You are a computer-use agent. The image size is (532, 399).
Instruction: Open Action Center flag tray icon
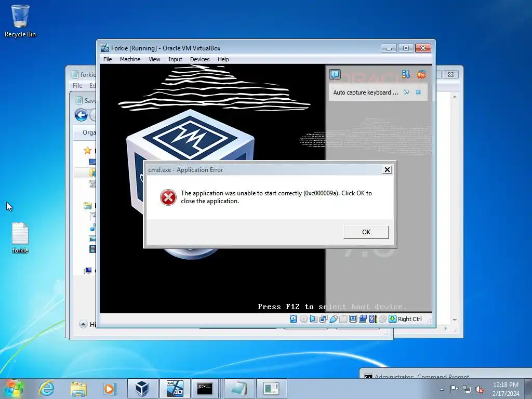(x=454, y=389)
